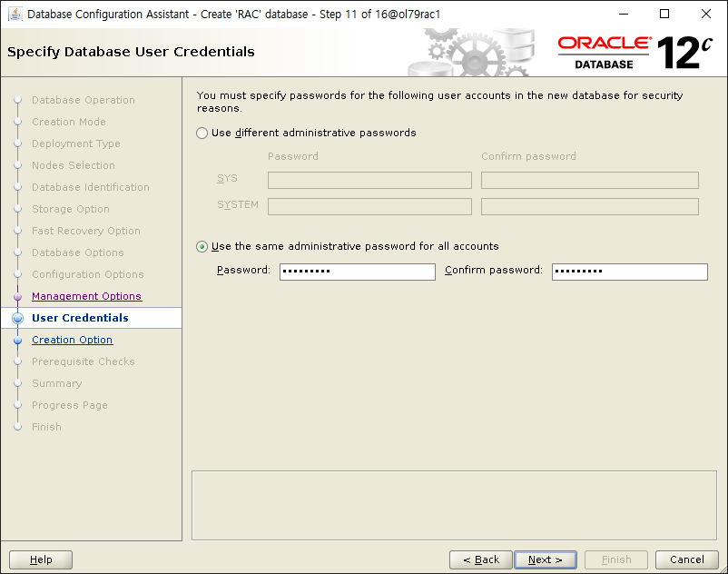Select 'Use different administrative passwords' radio button
Viewport: 728px width, 574px height.
pos(202,134)
